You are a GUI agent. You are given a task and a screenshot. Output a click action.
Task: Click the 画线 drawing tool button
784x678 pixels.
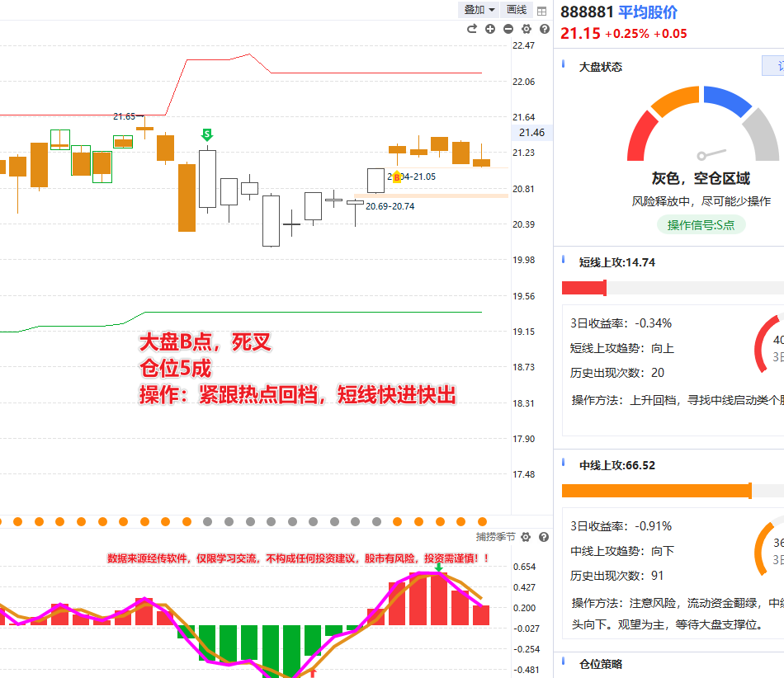click(x=517, y=10)
